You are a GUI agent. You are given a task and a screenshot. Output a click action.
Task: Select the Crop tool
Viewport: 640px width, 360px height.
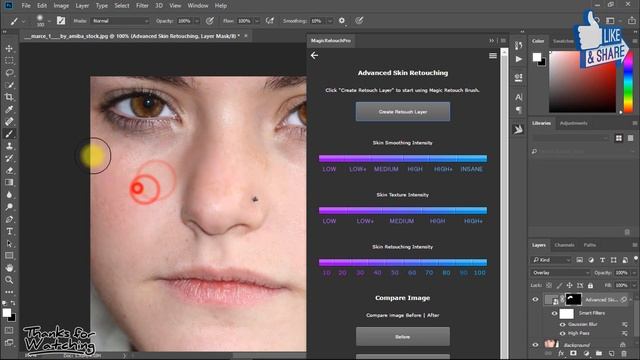click(9, 97)
